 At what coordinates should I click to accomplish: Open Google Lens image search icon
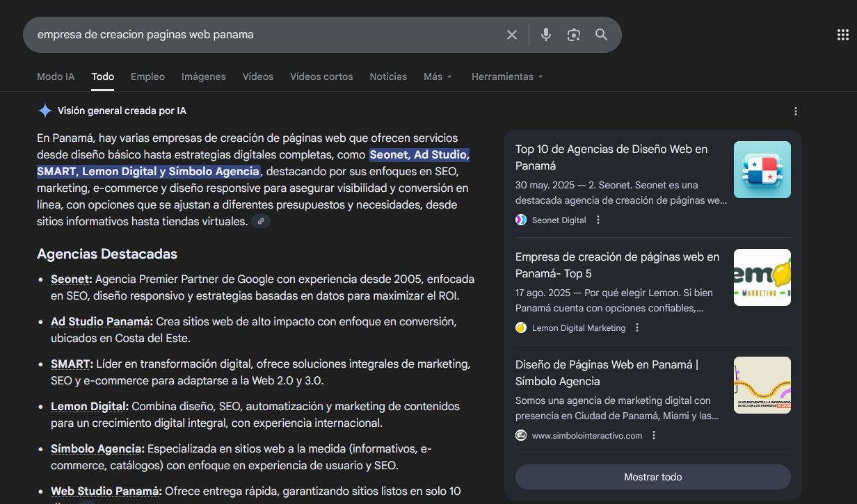(x=573, y=34)
